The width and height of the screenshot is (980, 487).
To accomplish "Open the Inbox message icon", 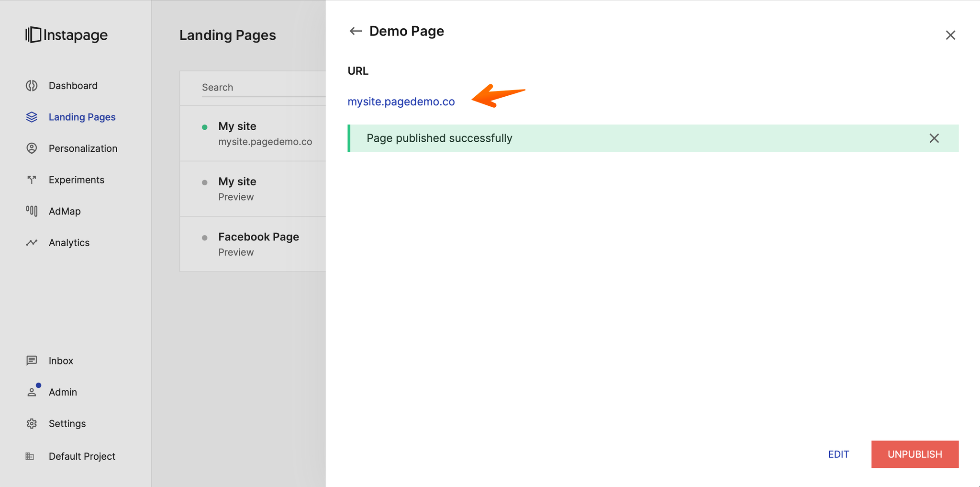I will 32,361.
